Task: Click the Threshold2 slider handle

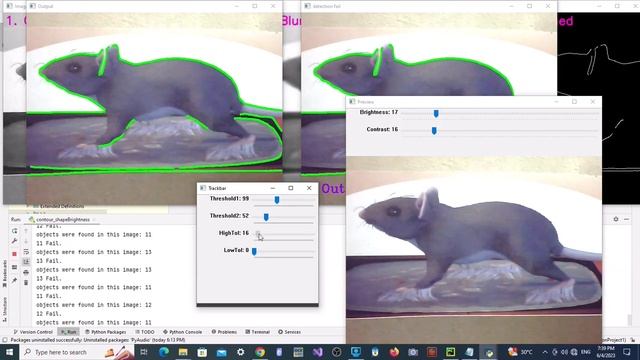Action: (266, 217)
